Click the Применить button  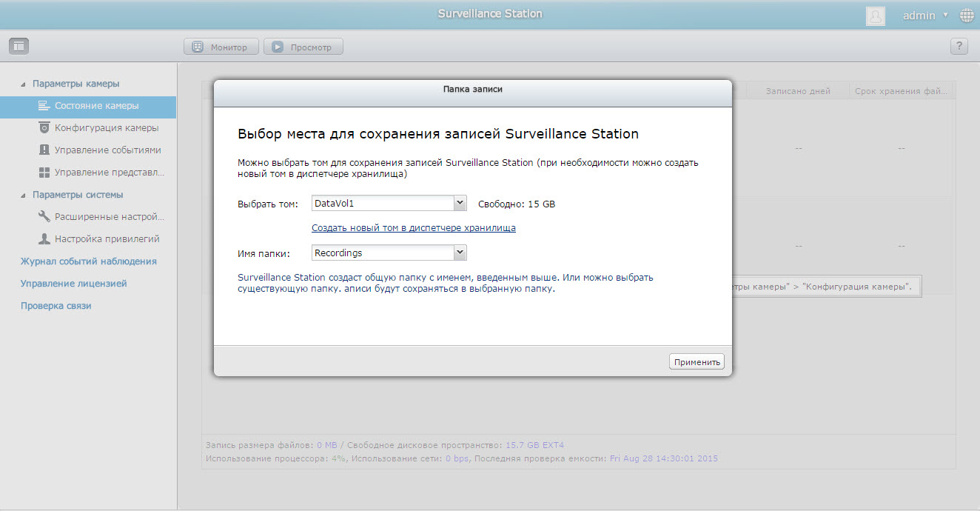click(697, 362)
